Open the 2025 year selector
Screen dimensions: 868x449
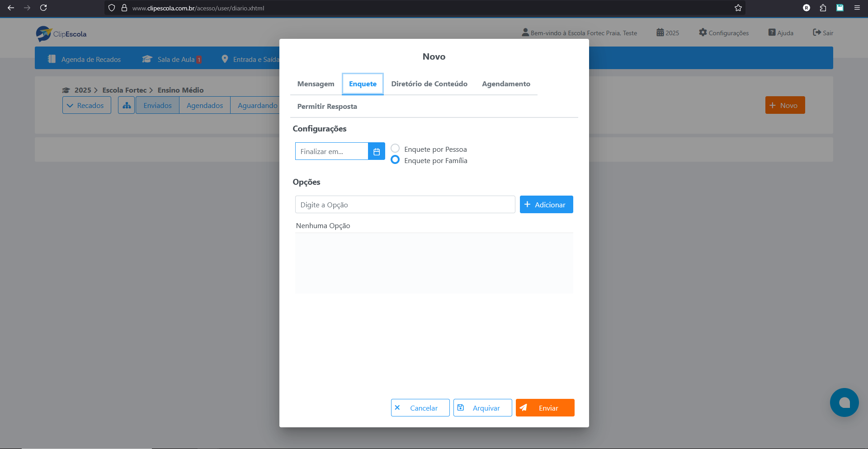click(x=668, y=33)
